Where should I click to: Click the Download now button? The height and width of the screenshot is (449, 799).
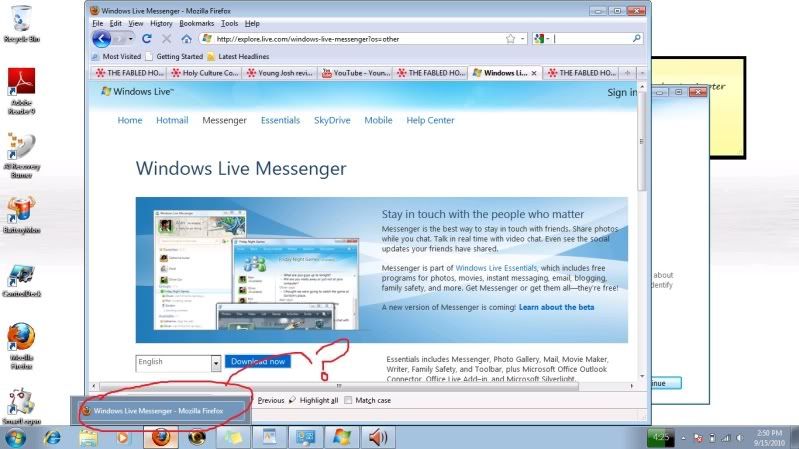pos(258,361)
